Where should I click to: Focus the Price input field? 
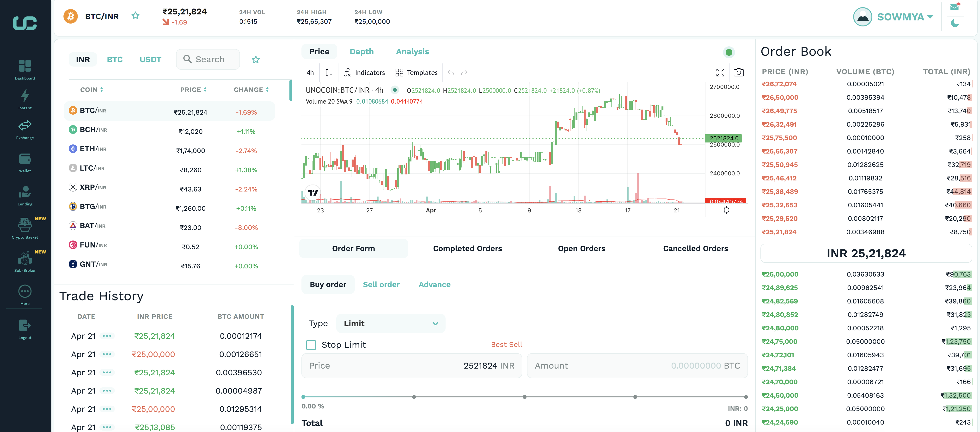pyautogui.click(x=412, y=366)
